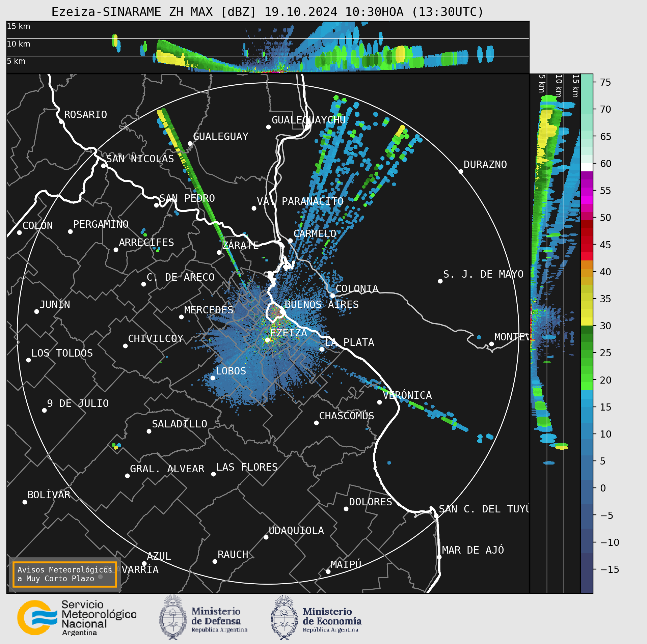
Task: Click the colorbar tick label 65
Action: click(605, 137)
